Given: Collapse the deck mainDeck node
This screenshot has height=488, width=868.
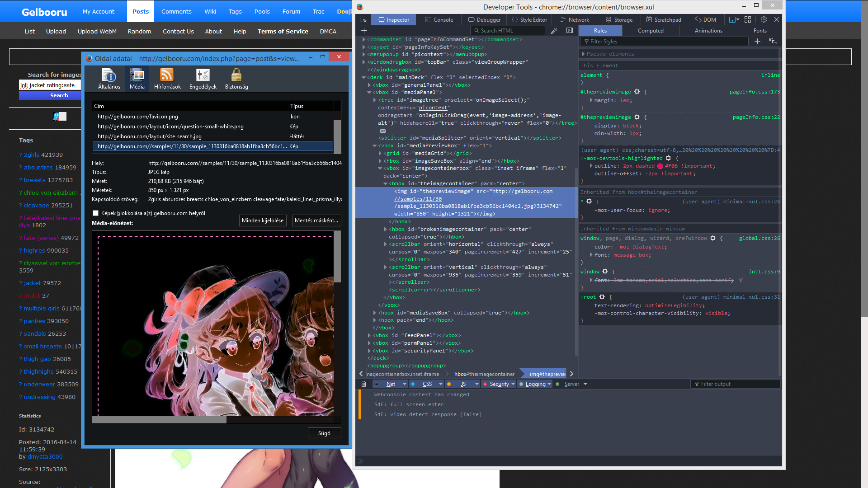Looking at the screenshot, I should (364, 77).
